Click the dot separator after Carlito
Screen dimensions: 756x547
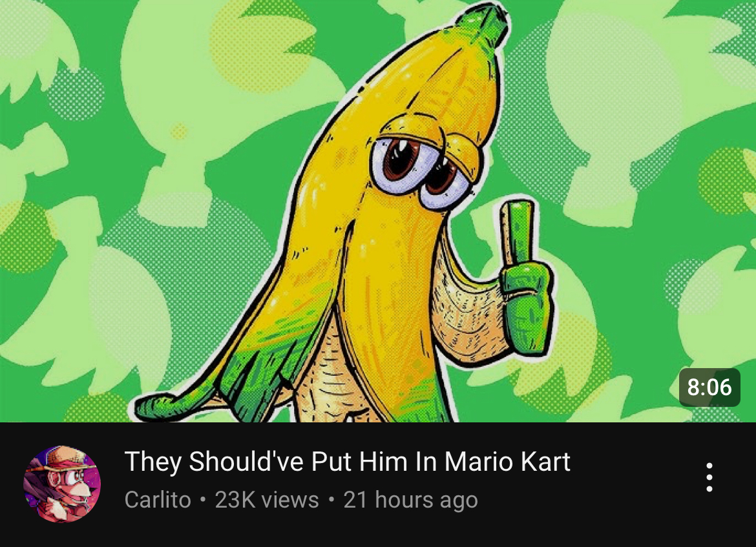(203, 500)
